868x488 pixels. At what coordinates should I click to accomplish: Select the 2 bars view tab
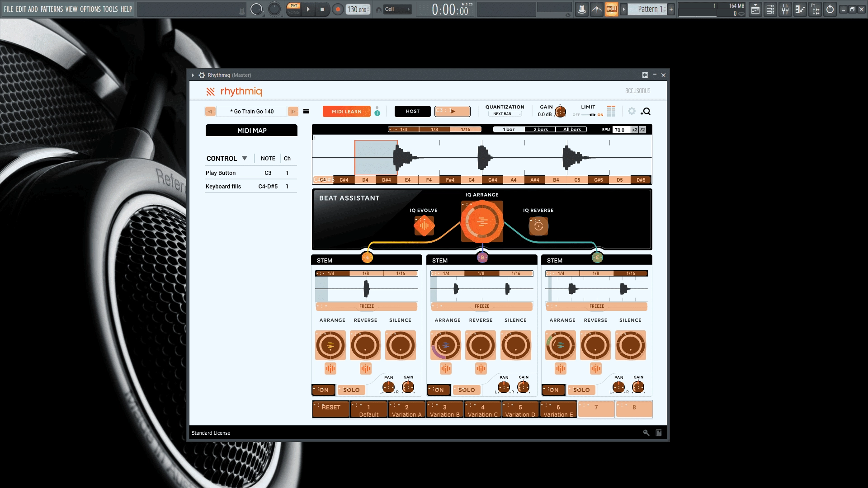pyautogui.click(x=540, y=129)
